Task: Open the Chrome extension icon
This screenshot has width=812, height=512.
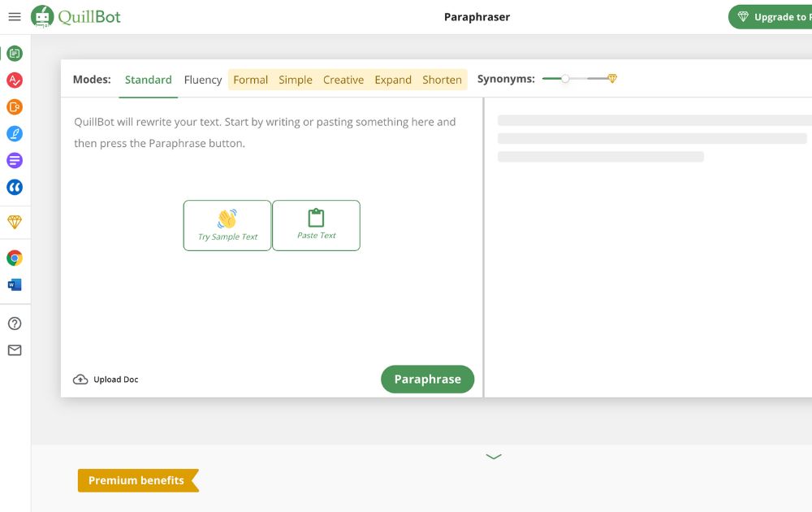Action: pos(15,258)
